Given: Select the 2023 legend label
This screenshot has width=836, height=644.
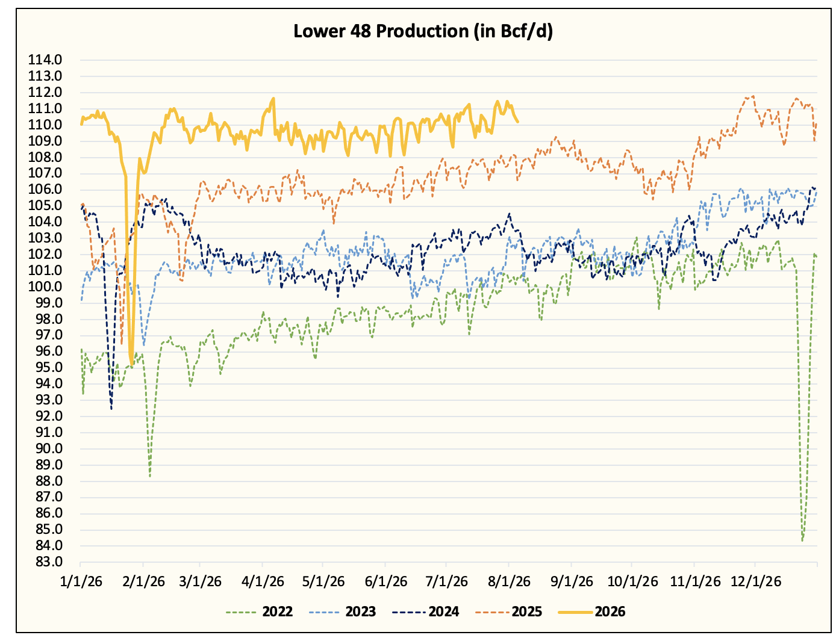Looking at the screenshot, I should (361, 612).
